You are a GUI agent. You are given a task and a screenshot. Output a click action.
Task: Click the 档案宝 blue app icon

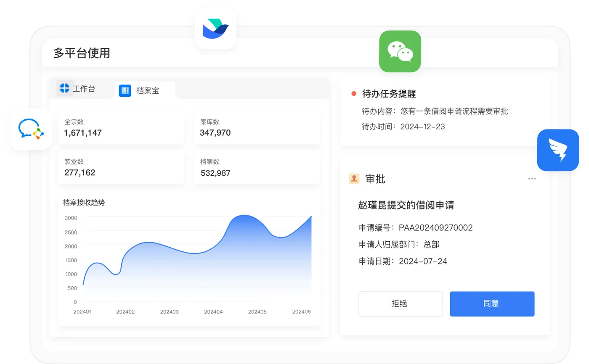pyautogui.click(x=125, y=90)
